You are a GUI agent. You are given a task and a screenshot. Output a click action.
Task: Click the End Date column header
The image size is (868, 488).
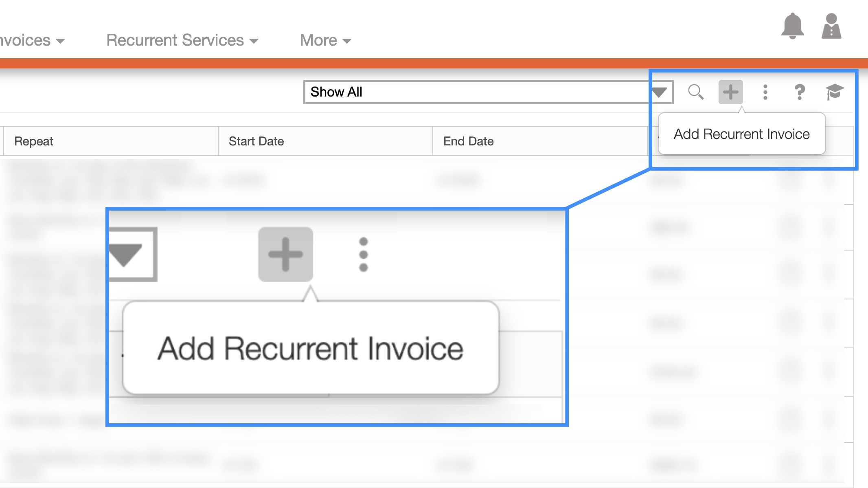click(x=468, y=141)
